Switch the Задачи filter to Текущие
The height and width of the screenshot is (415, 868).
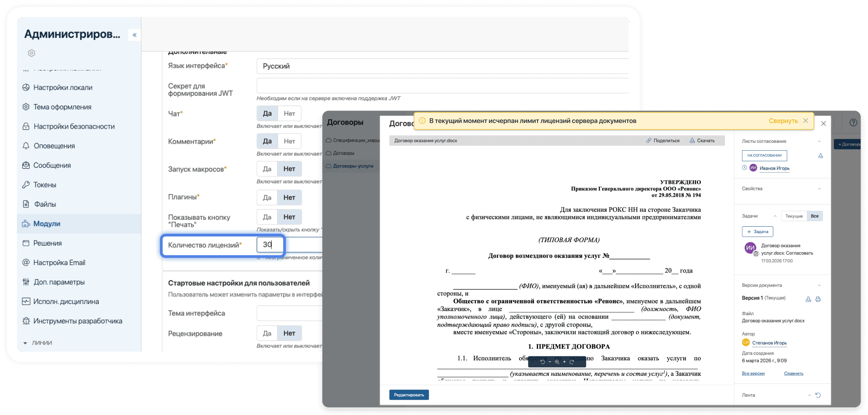click(x=794, y=216)
